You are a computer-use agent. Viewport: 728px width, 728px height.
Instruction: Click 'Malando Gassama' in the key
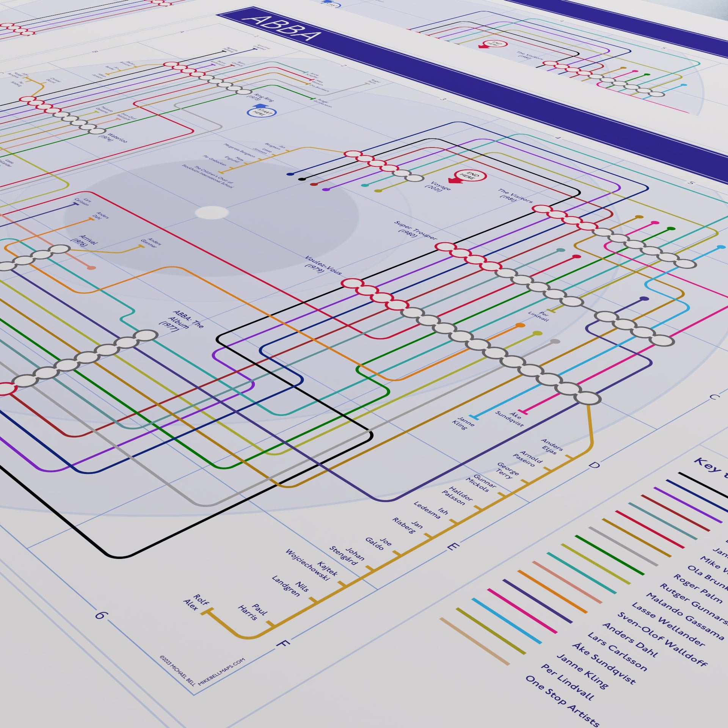[685, 616]
